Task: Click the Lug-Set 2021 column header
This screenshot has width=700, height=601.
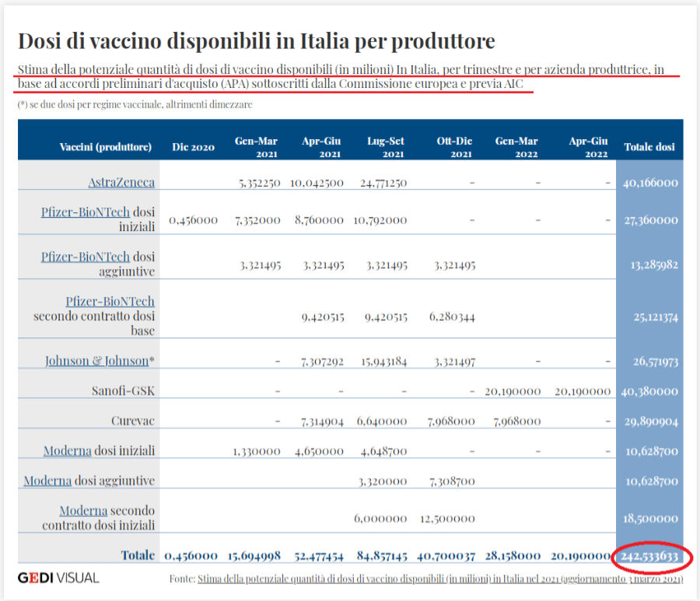Action: (386, 147)
